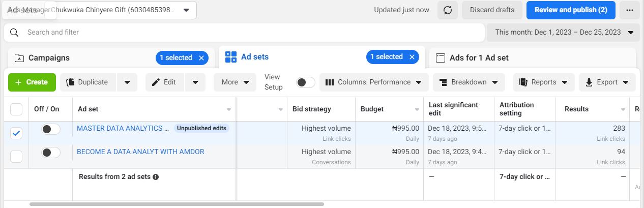644x208 pixels.
Task: Switch to the Campaigns tab
Action: [49, 58]
